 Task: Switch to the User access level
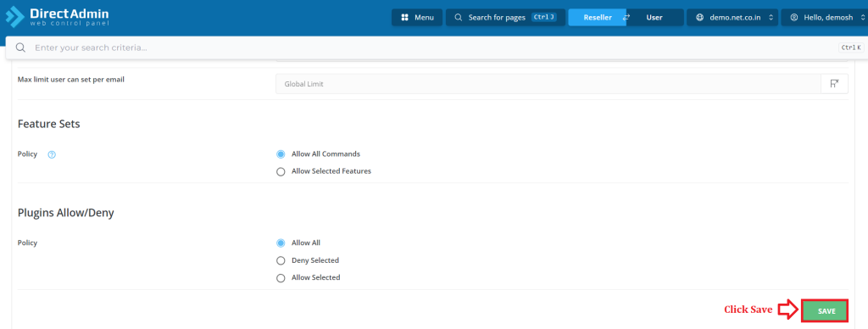click(654, 18)
